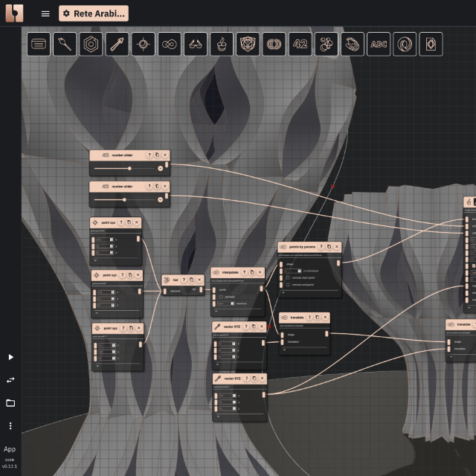This screenshot has width=476, height=476.
Task: Click the swap arrows icon in sidebar
Action: click(x=10, y=380)
